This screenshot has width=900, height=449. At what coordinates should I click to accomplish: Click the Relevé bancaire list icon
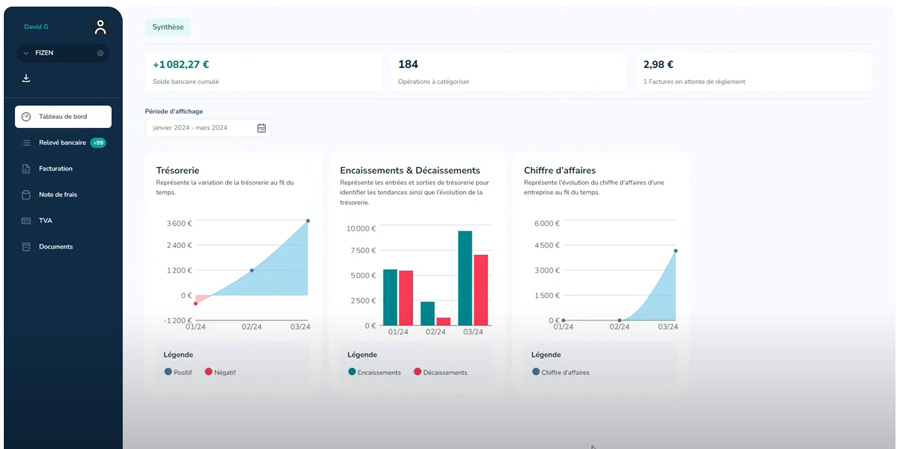(26, 143)
